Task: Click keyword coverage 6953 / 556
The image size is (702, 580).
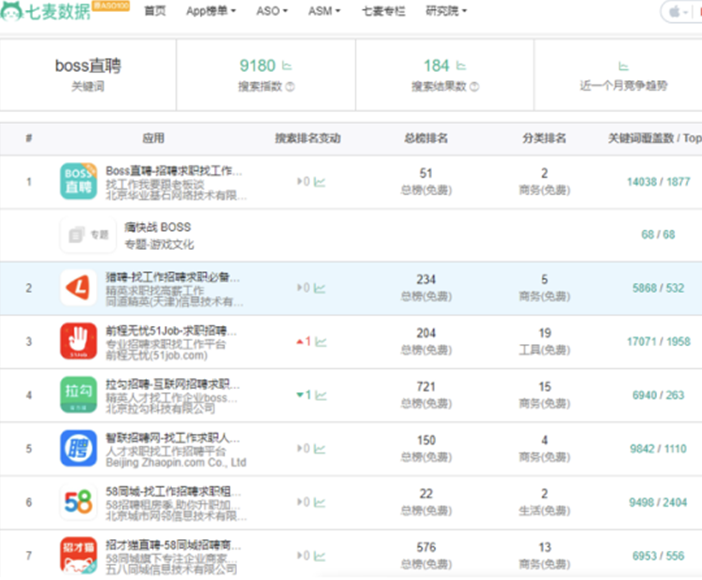Action: [658, 555]
